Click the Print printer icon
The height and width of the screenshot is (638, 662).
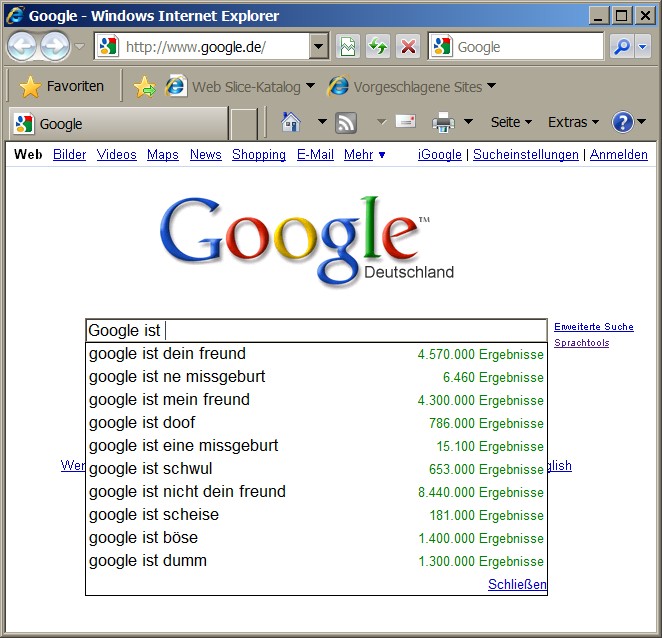pyautogui.click(x=443, y=122)
